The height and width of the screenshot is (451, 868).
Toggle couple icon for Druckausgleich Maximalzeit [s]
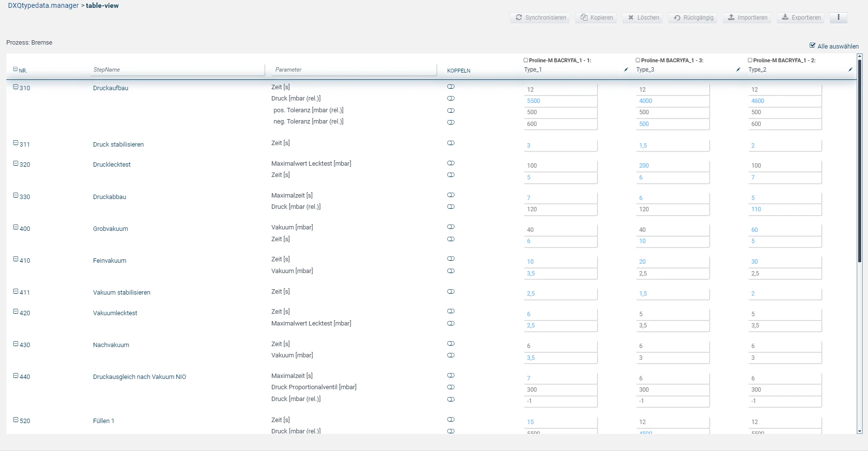click(451, 376)
